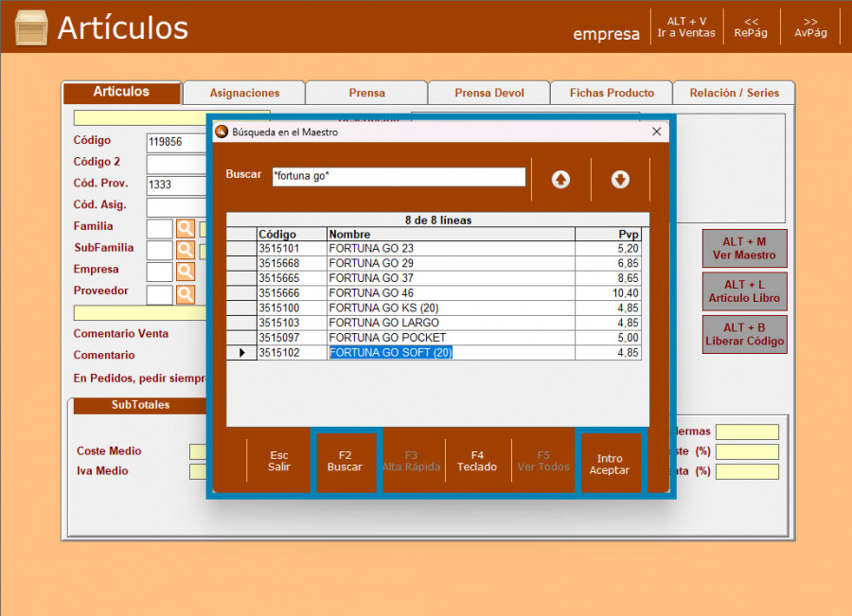The height and width of the screenshot is (616, 852).
Task: Click the Esc Salir button
Action: pyautogui.click(x=279, y=461)
